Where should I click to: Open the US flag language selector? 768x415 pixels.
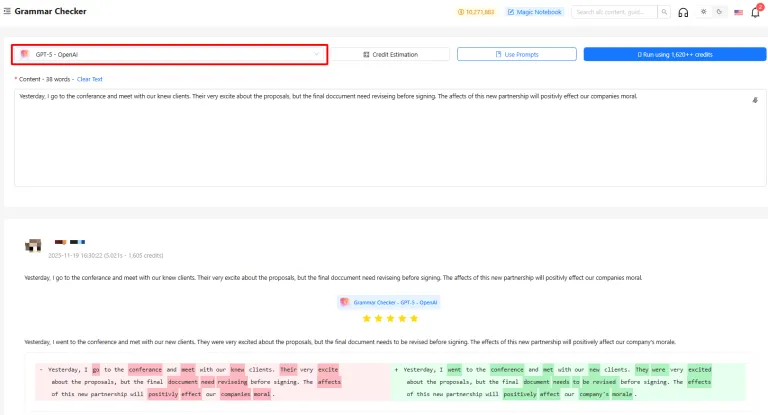[x=738, y=12]
